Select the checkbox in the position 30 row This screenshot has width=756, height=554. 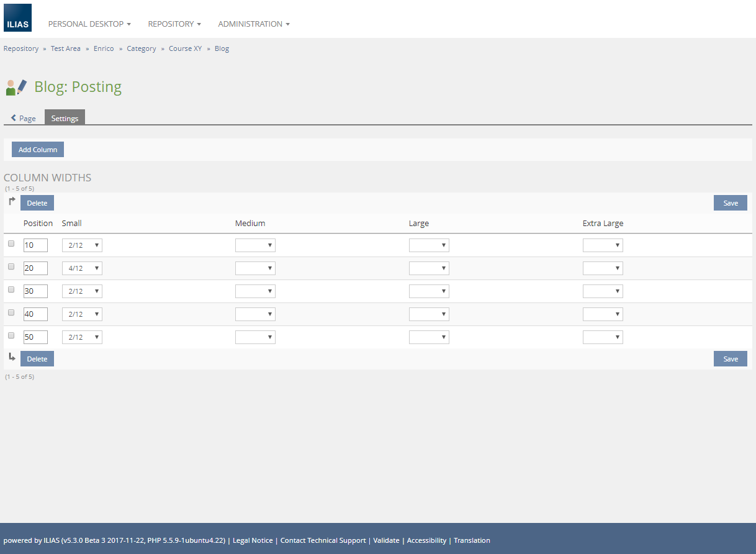11,290
